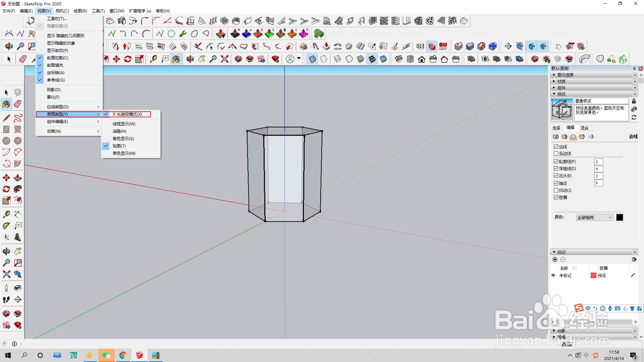The image size is (644, 362).
Task: Select the arrow tool in left toolbar
Action: (6, 93)
